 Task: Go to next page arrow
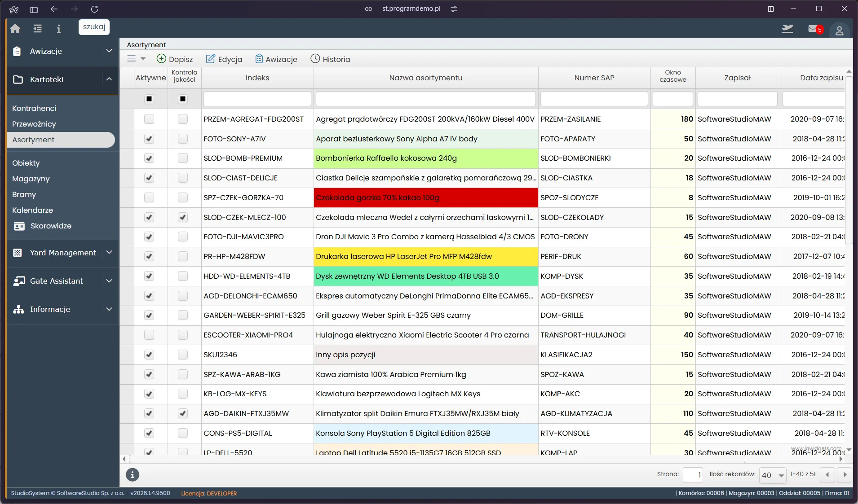point(845,474)
